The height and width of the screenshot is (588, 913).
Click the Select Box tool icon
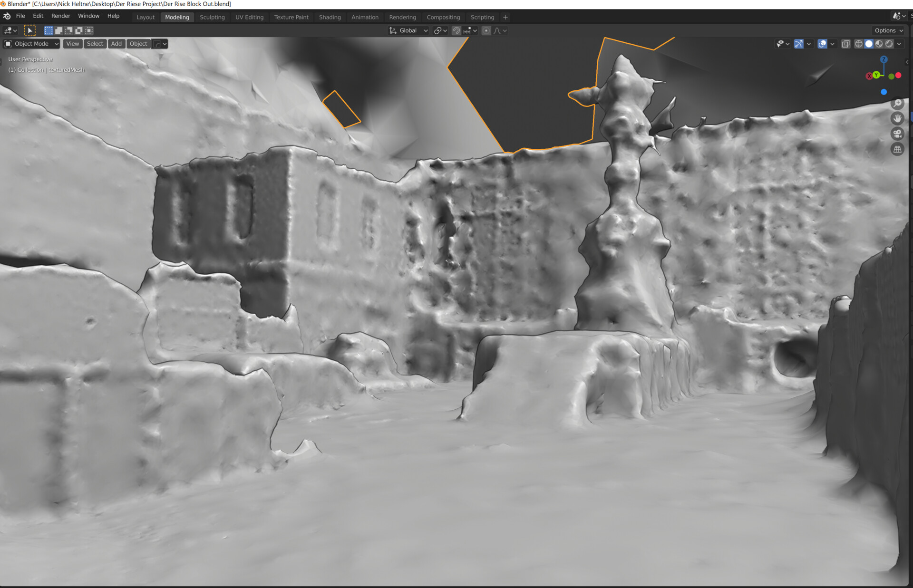coord(30,30)
